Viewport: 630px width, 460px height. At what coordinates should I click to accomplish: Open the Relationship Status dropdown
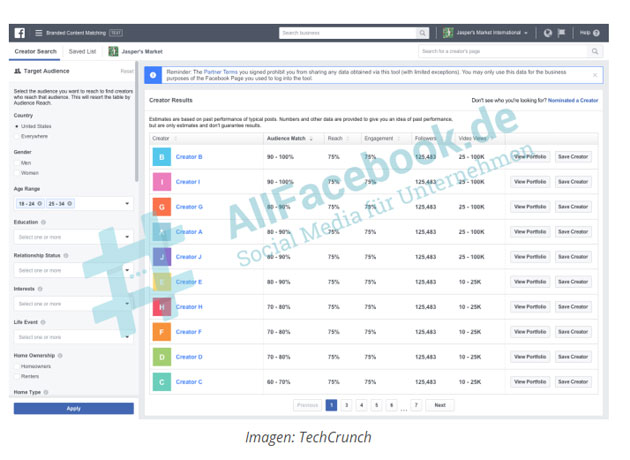127,271
